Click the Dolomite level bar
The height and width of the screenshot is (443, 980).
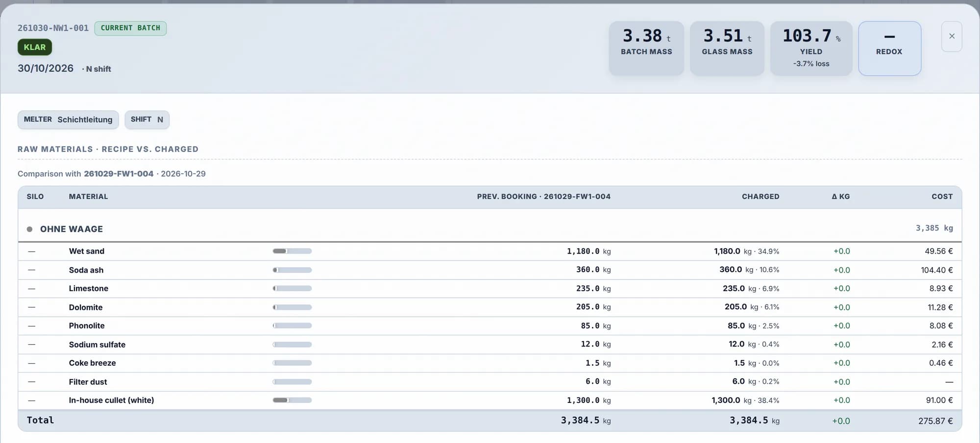point(292,307)
